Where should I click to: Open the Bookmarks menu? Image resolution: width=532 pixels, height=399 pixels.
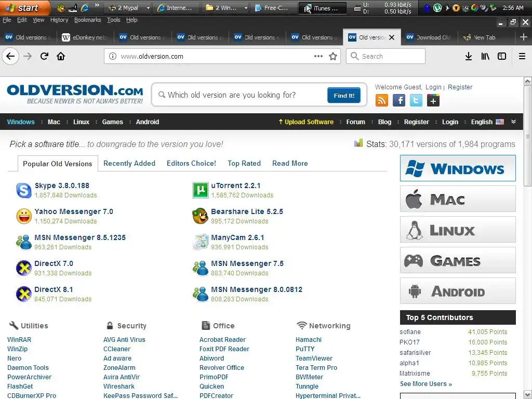coord(87,20)
